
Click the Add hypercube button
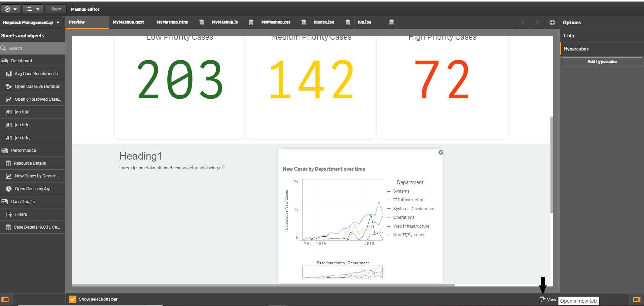[602, 62]
